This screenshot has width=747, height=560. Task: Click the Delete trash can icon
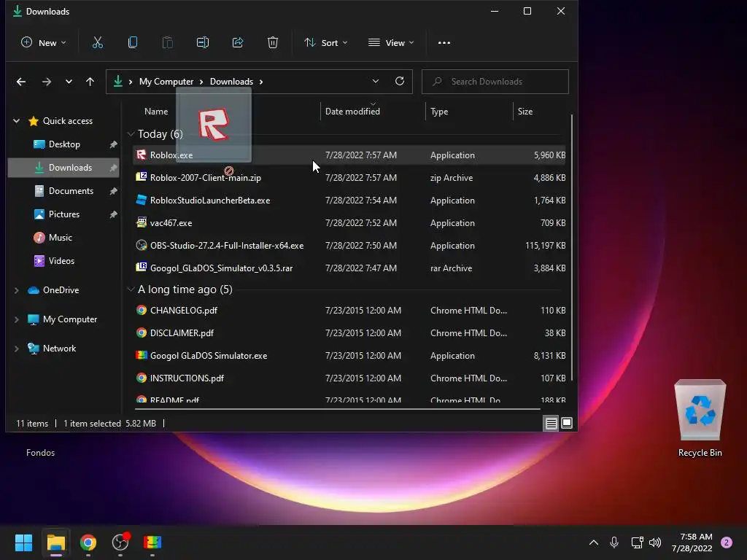tap(273, 43)
